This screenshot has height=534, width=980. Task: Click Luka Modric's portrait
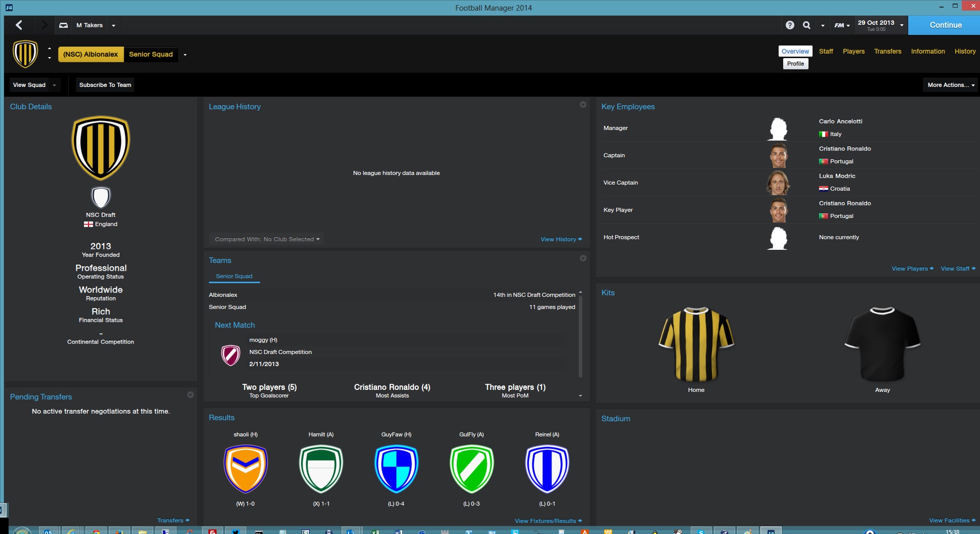[778, 183]
